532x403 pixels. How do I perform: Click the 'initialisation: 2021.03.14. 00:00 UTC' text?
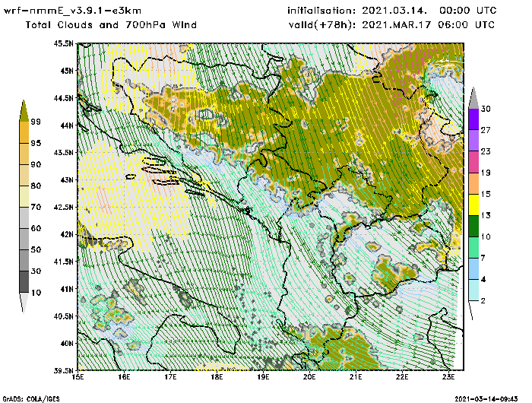[x=392, y=11]
